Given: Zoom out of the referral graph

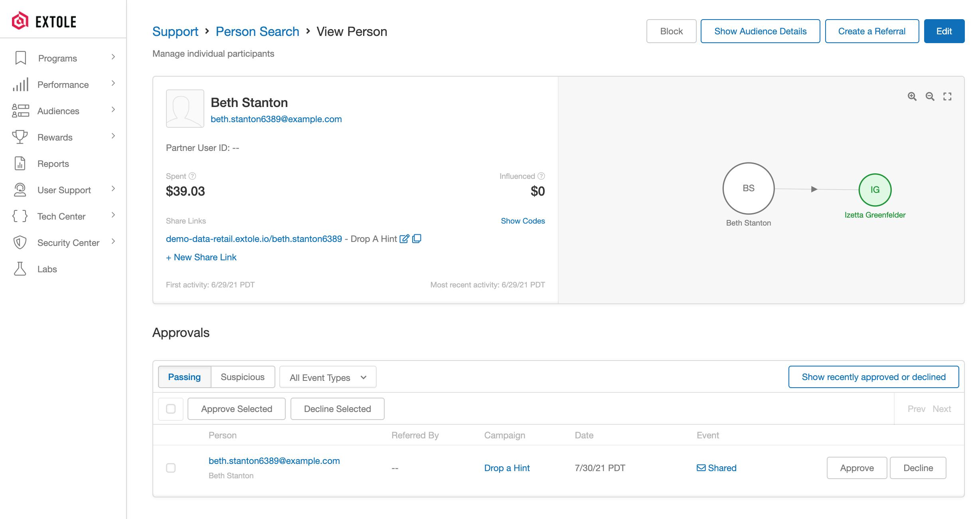Looking at the screenshot, I should [930, 97].
